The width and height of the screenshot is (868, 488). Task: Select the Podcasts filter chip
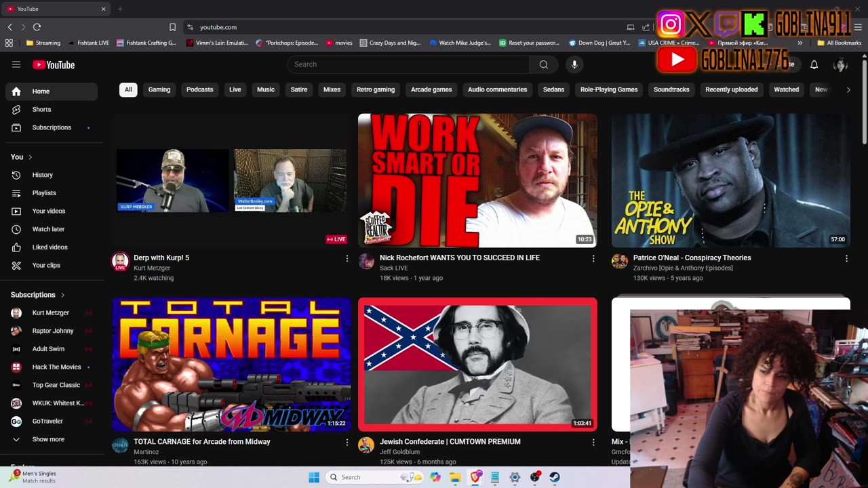click(x=200, y=89)
